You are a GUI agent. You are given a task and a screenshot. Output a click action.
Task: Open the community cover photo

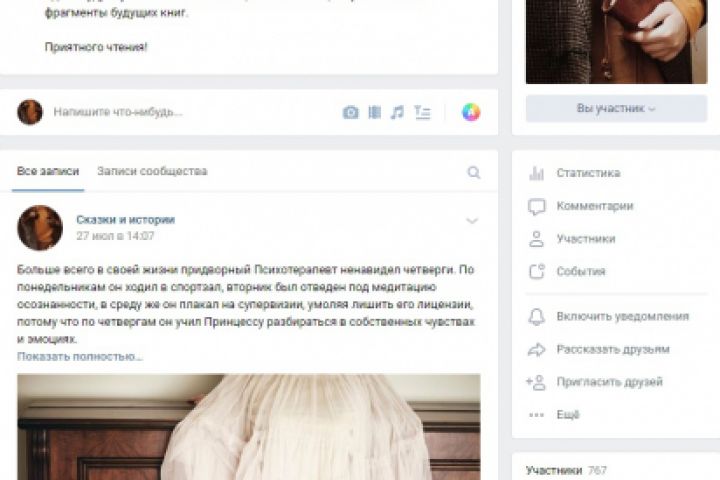point(616,42)
